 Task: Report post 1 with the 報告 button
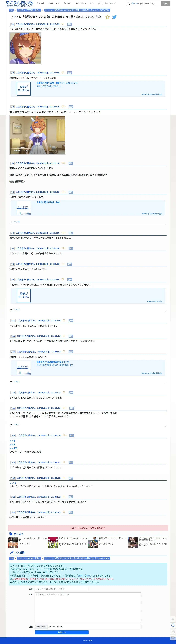click(70, 24)
